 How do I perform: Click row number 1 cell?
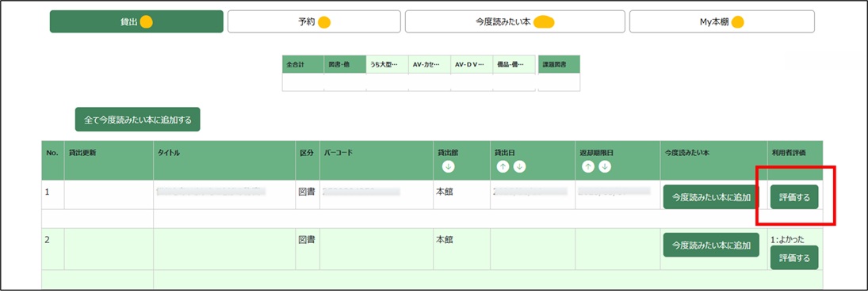pyautogui.click(x=52, y=195)
